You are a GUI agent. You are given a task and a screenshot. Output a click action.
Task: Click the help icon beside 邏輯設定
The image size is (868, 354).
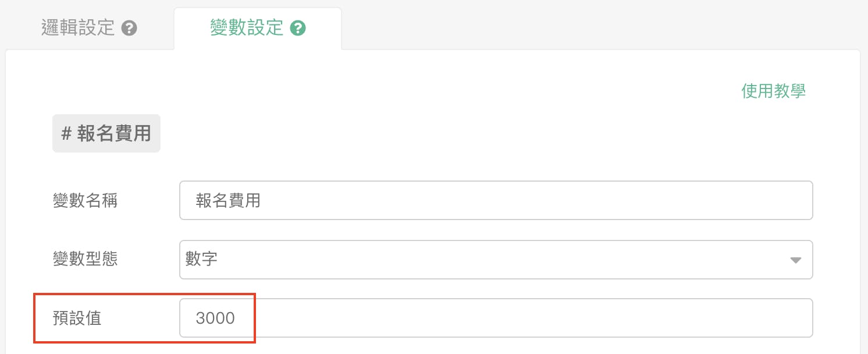pyautogui.click(x=129, y=29)
